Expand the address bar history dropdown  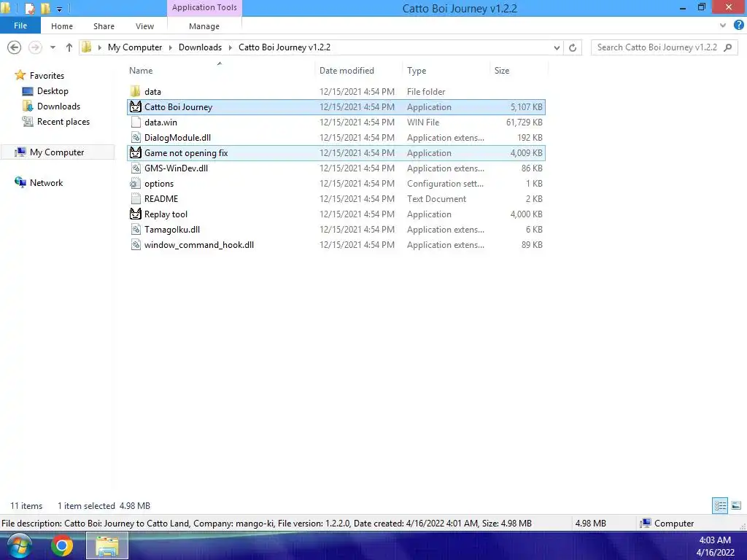(x=557, y=47)
